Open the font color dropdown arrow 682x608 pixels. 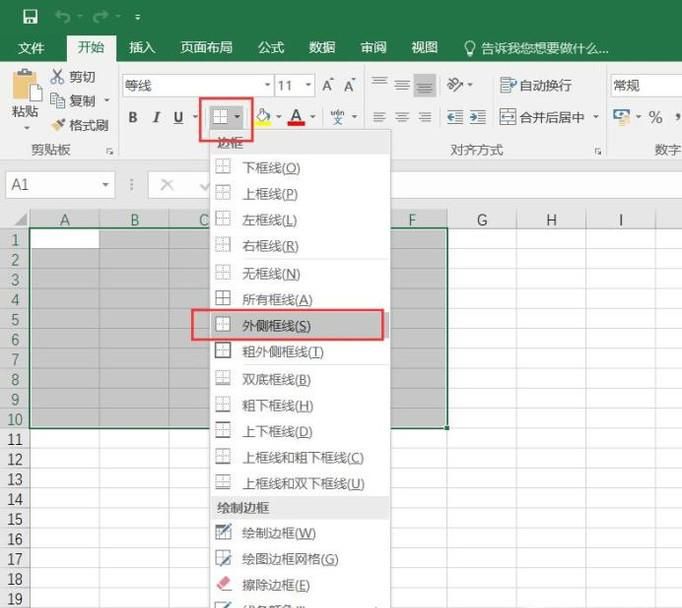pos(313,117)
